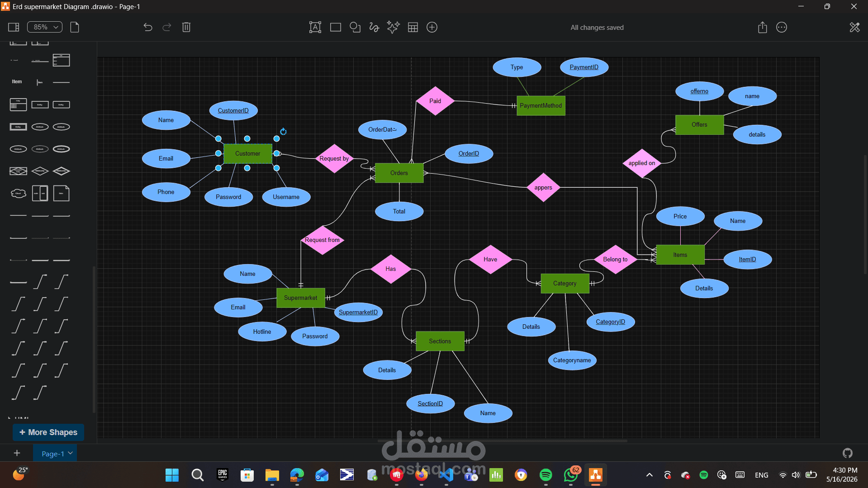Open Windows taskbar search
868x488 pixels.
pyautogui.click(x=197, y=475)
